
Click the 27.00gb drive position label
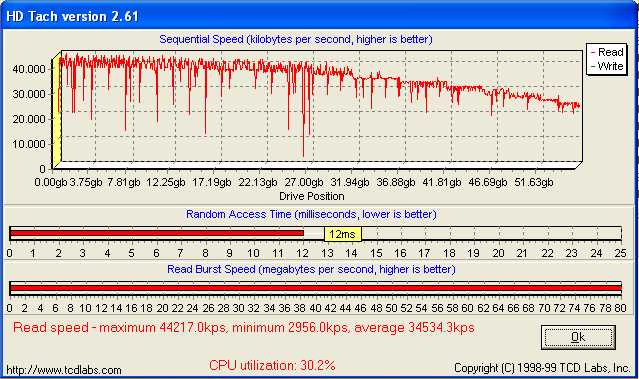(304, 182)
